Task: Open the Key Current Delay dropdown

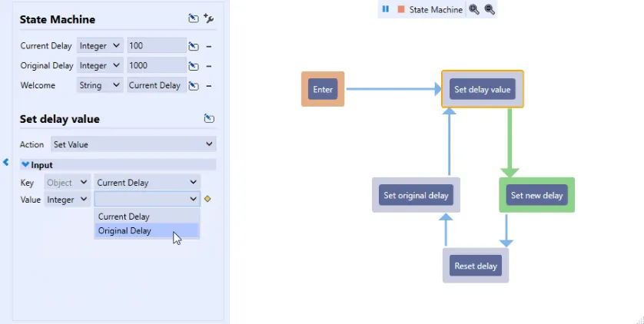Action: click(x=147, y=183)
